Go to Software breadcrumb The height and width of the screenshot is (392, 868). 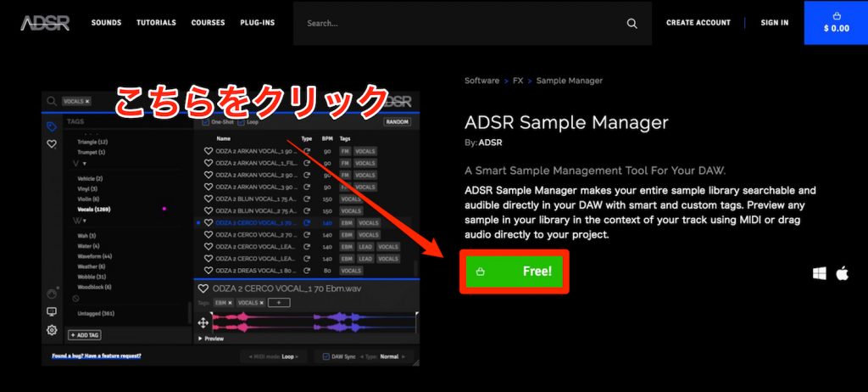coord(481,81)
